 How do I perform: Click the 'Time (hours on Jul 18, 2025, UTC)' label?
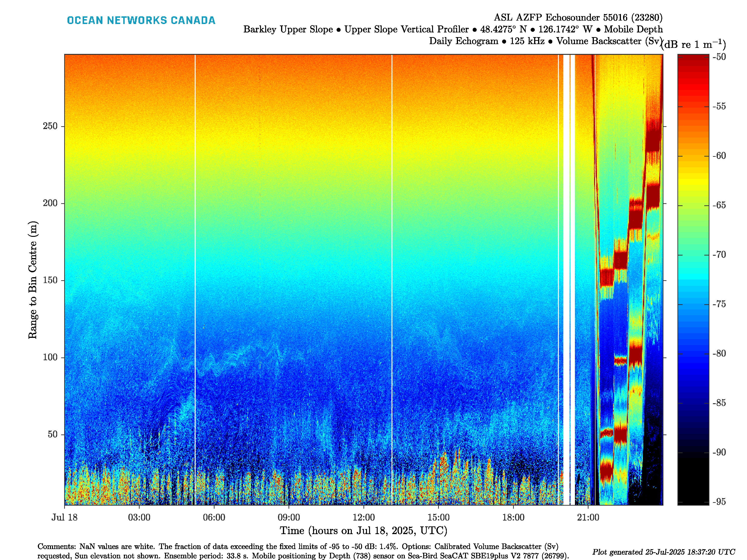click(364, 531)
